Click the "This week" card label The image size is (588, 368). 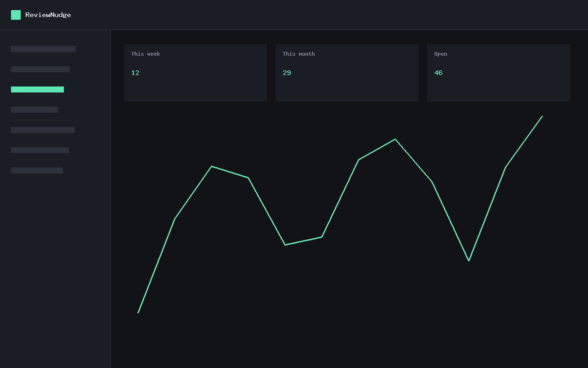pos(146,54)
